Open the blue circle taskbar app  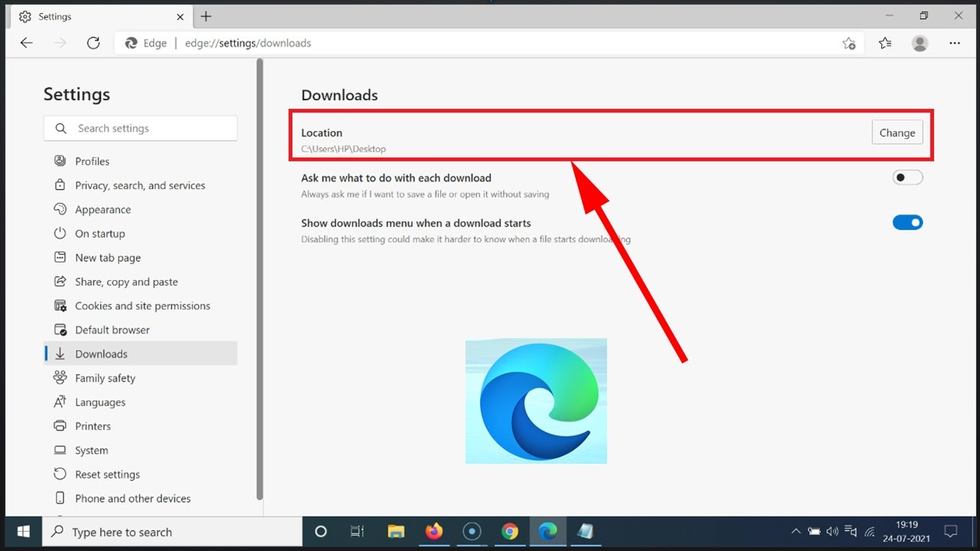click(472, 532)
